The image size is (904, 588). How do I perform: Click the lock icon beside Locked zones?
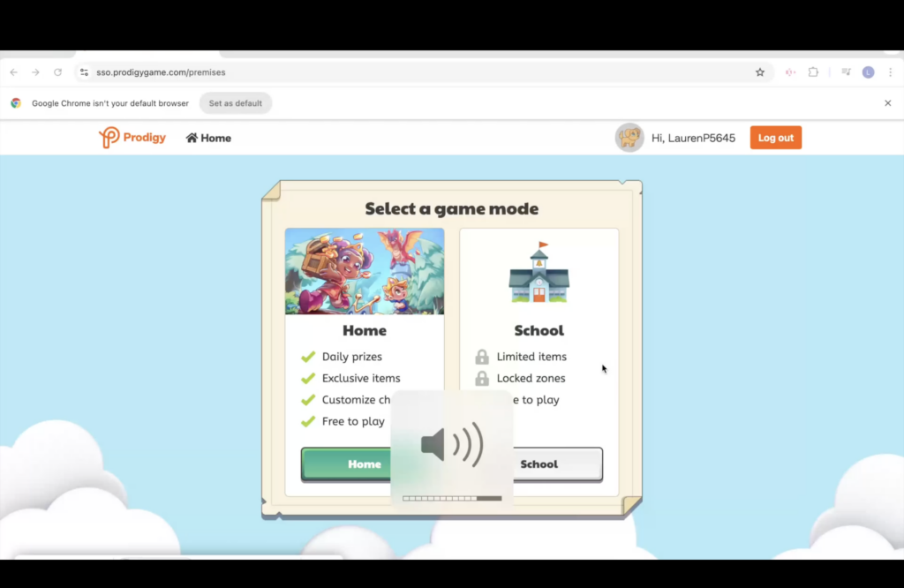[x=482, y=378]
